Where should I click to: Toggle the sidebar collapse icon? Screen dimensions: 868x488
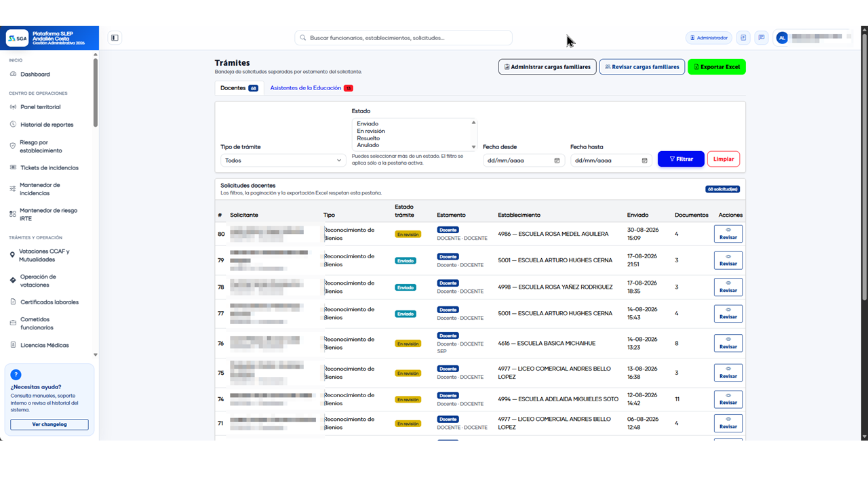coord(115,38)
